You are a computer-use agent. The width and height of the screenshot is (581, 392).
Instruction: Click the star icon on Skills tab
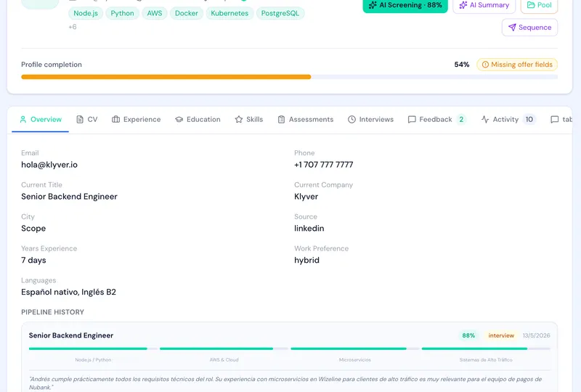[239, 119]
